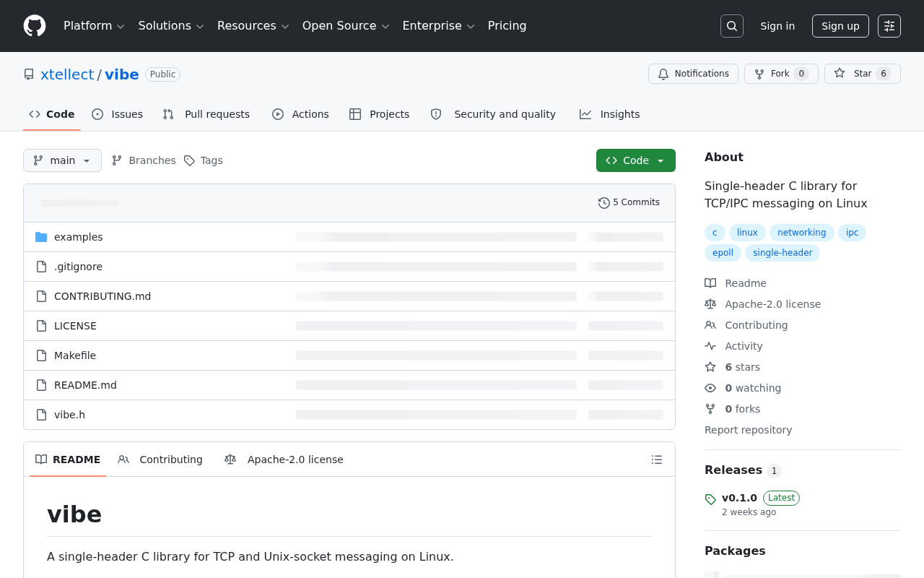The height and width of the screenshot is (578, 924).
Task: Click the Sign up button
Action: coord(840,26)
